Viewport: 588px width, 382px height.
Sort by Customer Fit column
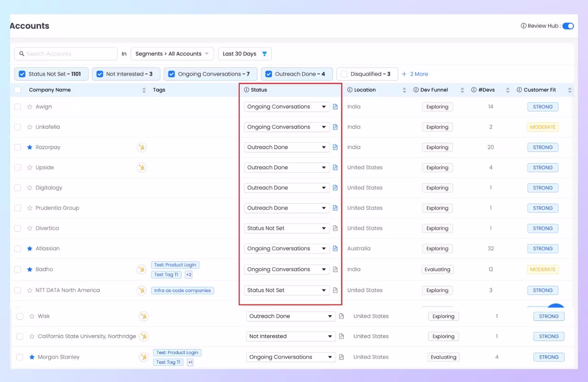click(x=570, y=90)
